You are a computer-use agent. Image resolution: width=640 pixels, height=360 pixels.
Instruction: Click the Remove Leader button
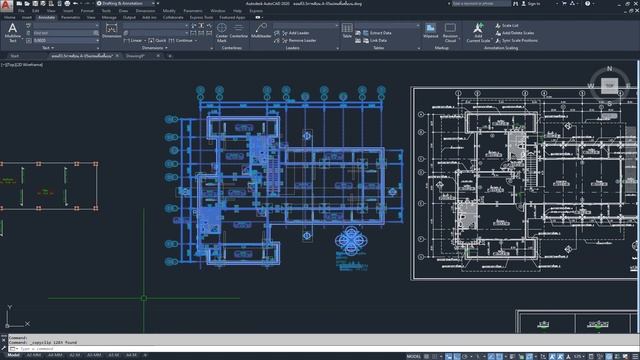click(298, 40)
